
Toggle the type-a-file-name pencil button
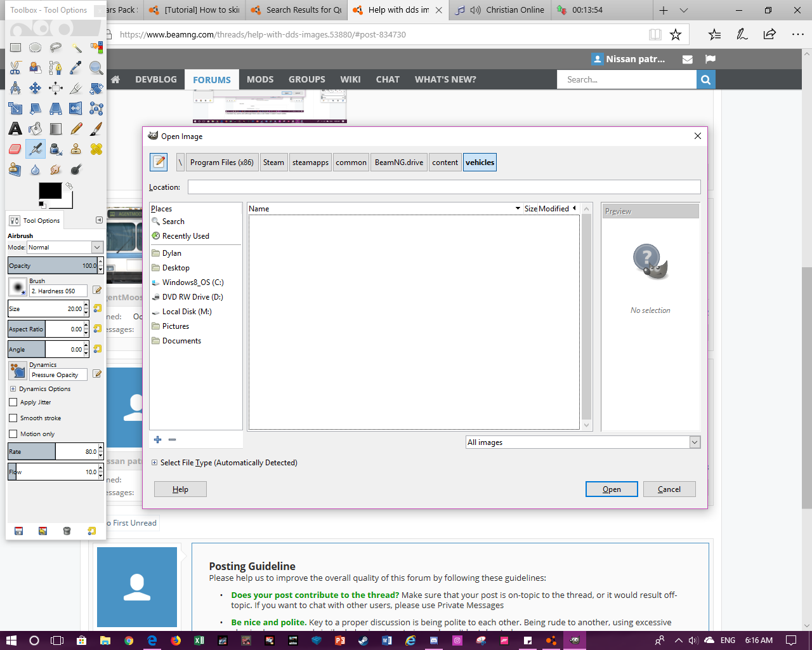[x=159, y=162]
